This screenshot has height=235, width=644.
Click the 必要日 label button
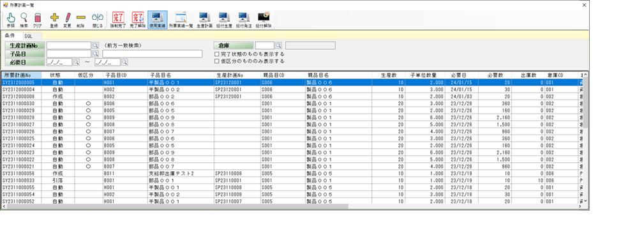tap(25, 62)
